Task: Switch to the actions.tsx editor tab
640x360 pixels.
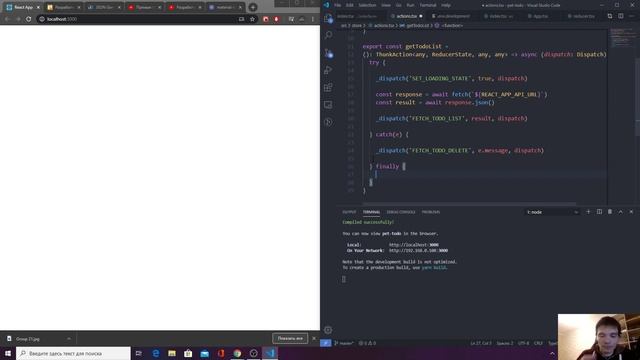Action: tap(406, 16)
